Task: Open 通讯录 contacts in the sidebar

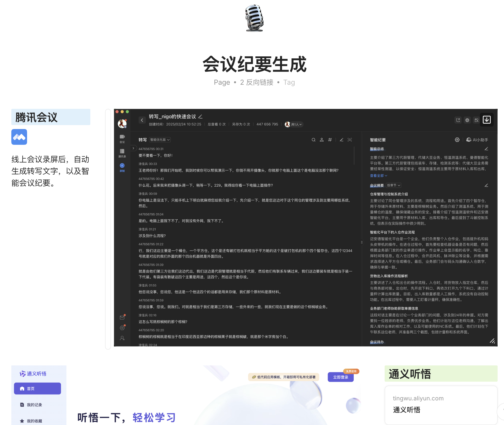Action: pos(122,153)
